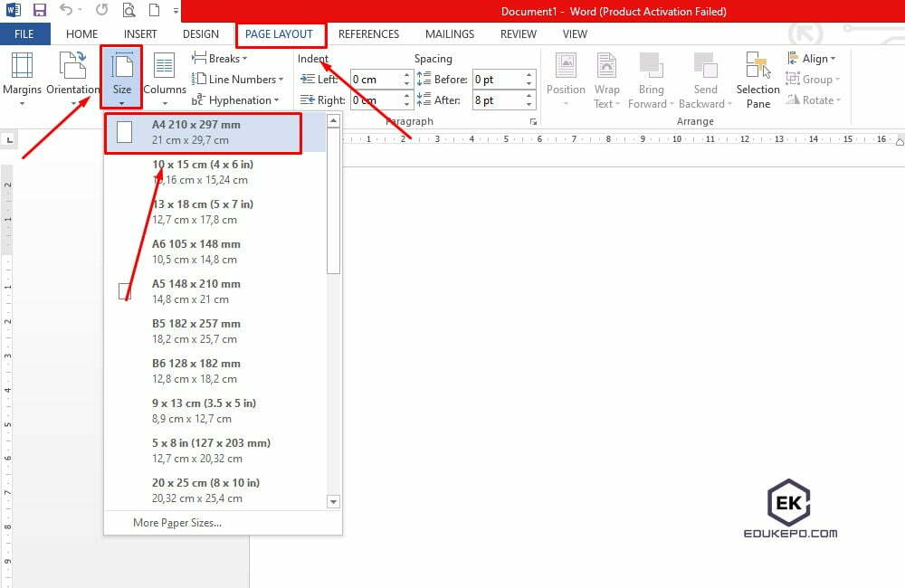Open Print Preview from the Quick Access Toolbar
This screenshot has width=905, height=588.
coord(128,9)
